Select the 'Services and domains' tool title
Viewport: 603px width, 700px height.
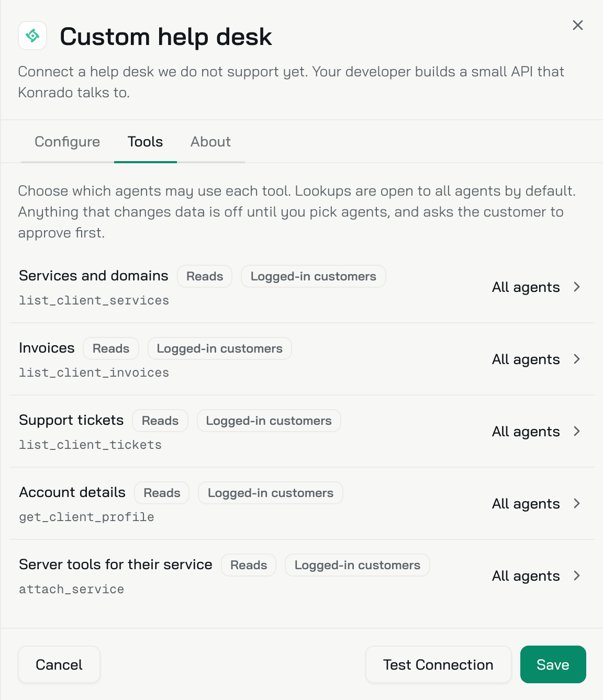click(94, 276)
